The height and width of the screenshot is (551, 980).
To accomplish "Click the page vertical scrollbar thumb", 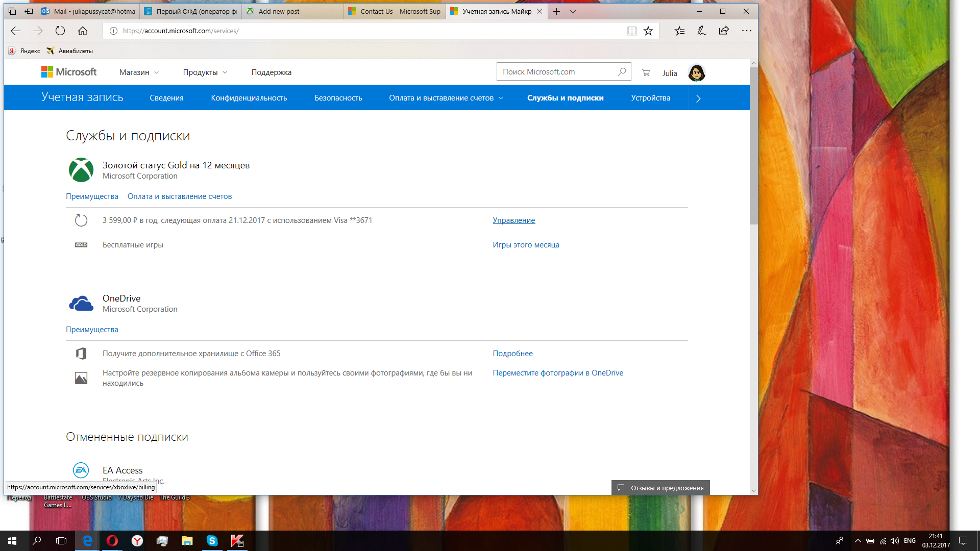I will click(x=753, y=145).
